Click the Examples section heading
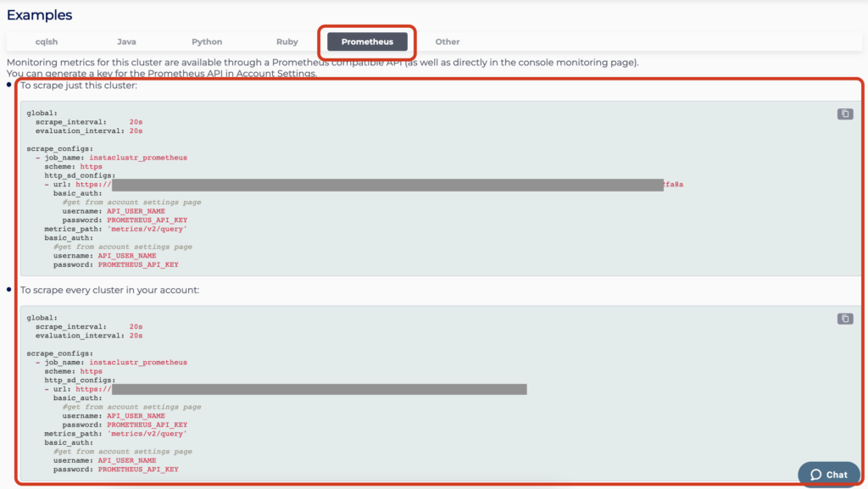 point(39,15)
